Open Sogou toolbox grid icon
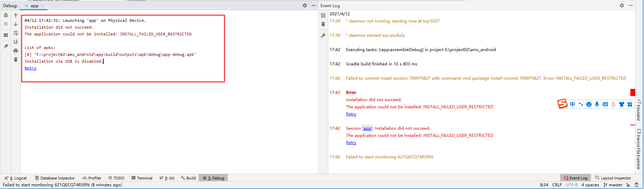 click(x=630, y=104)
